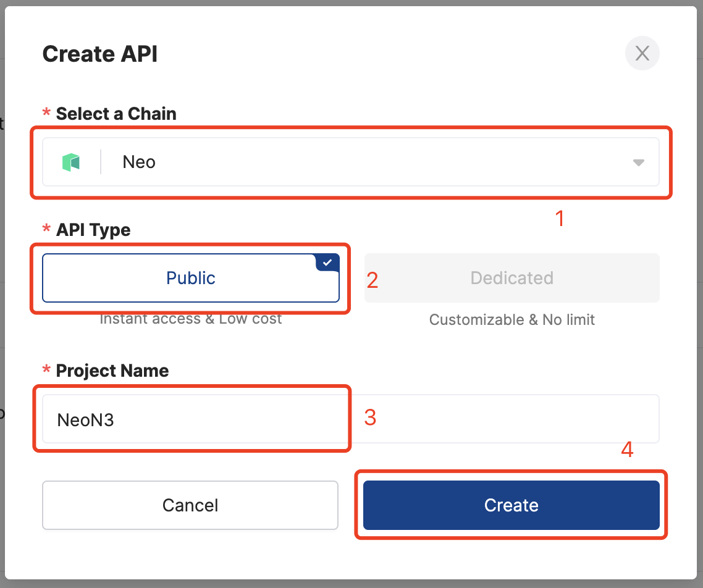This screenshot has height=588, width=703.
Task: Click the dropdown arrow in the chain selector
Action: (638, 162)
